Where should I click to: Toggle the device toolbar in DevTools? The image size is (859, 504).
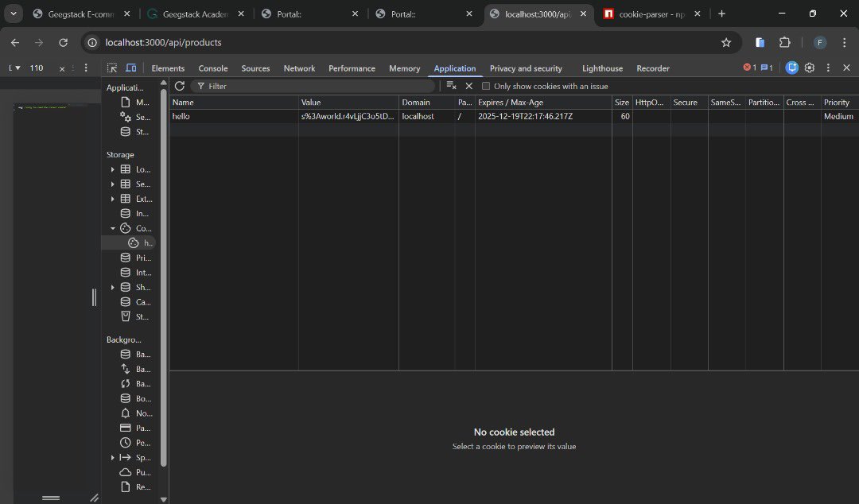pos(130,68)
